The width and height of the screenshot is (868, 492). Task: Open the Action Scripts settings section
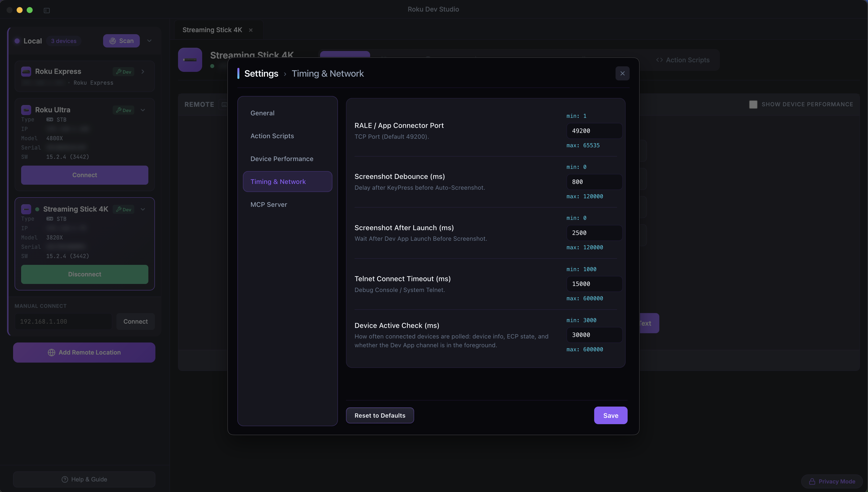pyautogui.click(x=287, y=136)
